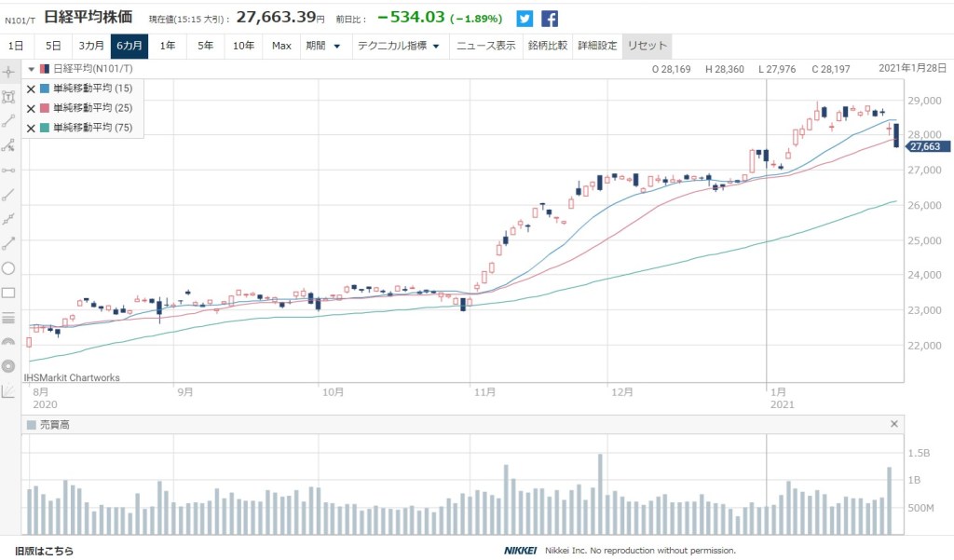Image resolution: width=954 pixels, height=560 pixels.
Task: Remove the 15-day simple moving average
Action: [31, 89]
